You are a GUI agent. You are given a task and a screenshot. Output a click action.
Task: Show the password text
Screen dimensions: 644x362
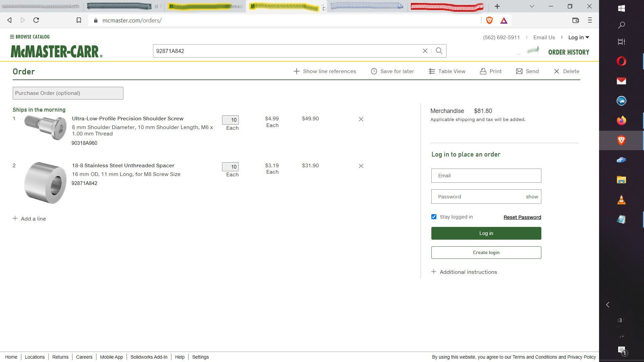pos(532,197)
